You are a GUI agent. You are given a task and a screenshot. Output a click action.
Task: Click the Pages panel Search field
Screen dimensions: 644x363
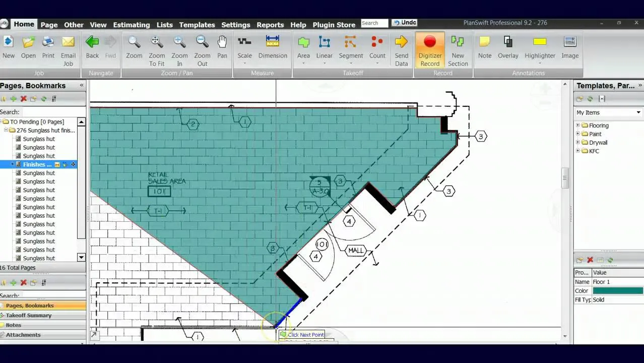(x=53, y=112)
